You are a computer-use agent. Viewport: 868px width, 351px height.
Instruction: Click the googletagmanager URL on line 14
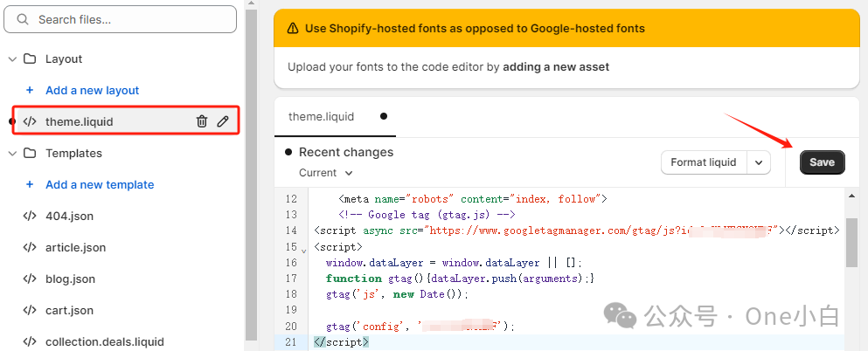pyautogui.click(x=601, y=231)
